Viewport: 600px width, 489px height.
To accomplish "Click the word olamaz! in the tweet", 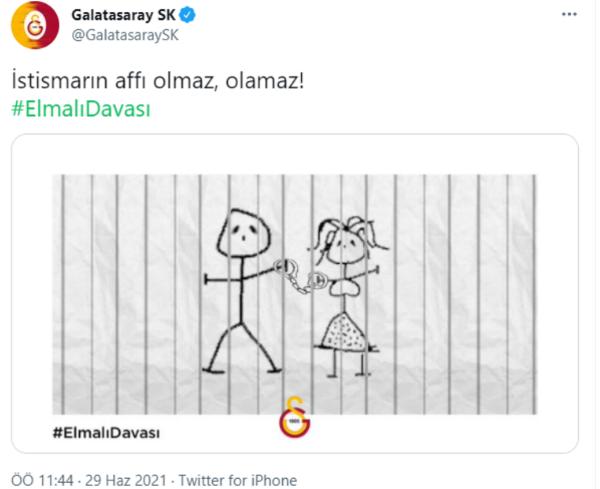I will coord(264,81).
